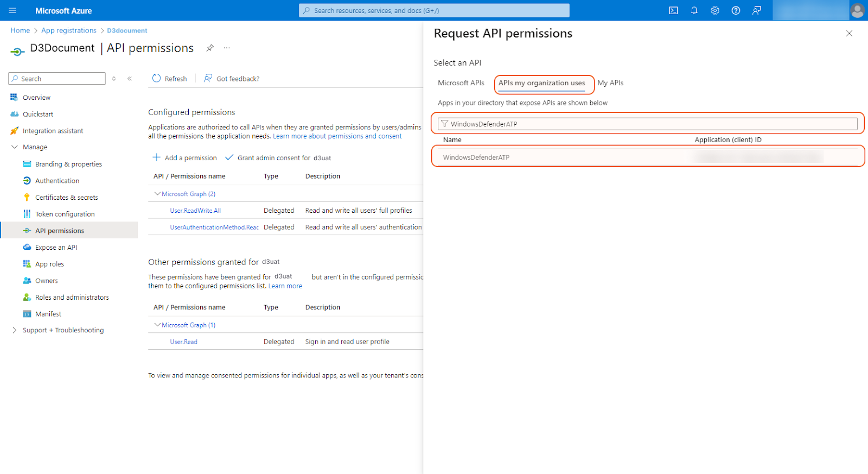This screenshot has height=474, width=868.
Task: Click the Refresh toolbar button
Action: pos(170,79)
